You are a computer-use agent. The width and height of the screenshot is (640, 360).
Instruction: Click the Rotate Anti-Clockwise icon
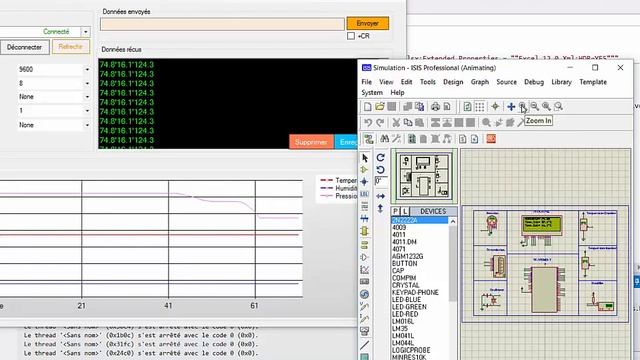(x=380, y=170)
